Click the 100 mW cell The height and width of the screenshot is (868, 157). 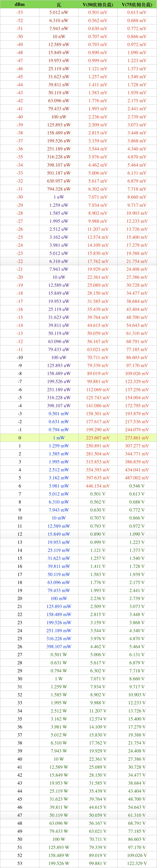(x=59, y=598)
